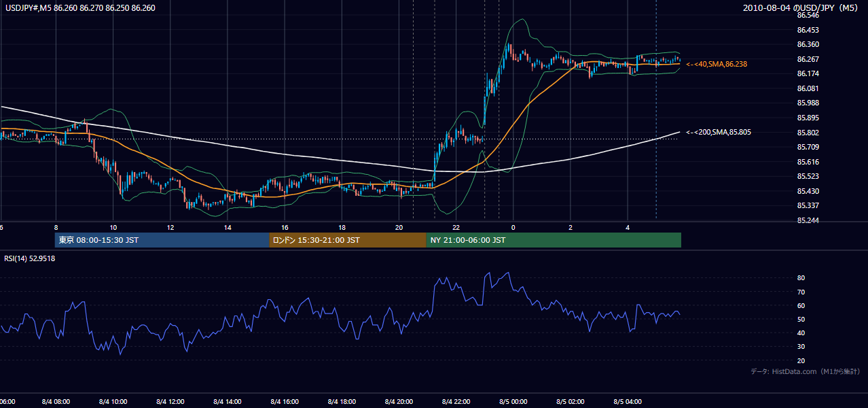The height and width of the screenshot is (408, 868).
Task: Select the chart title 2010-08-04 のUSD/JPY (M5)
Action: point(801,8)
